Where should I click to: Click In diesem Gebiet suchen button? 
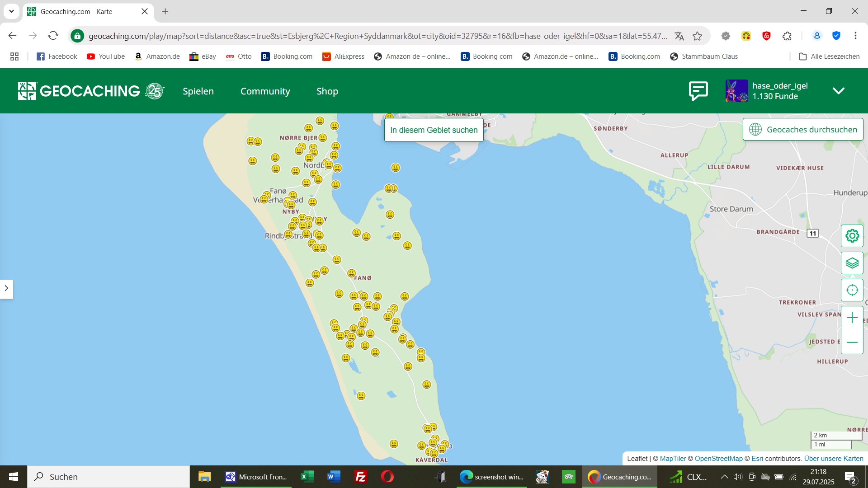tap(434, 130)
